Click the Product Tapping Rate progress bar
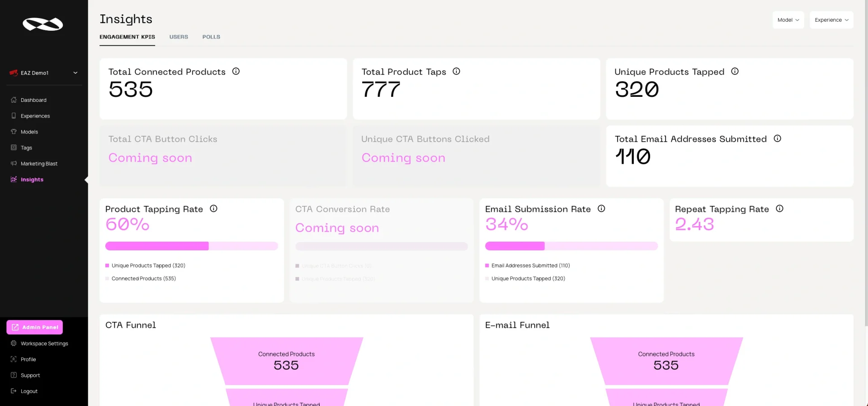 [x=191, y=246]
